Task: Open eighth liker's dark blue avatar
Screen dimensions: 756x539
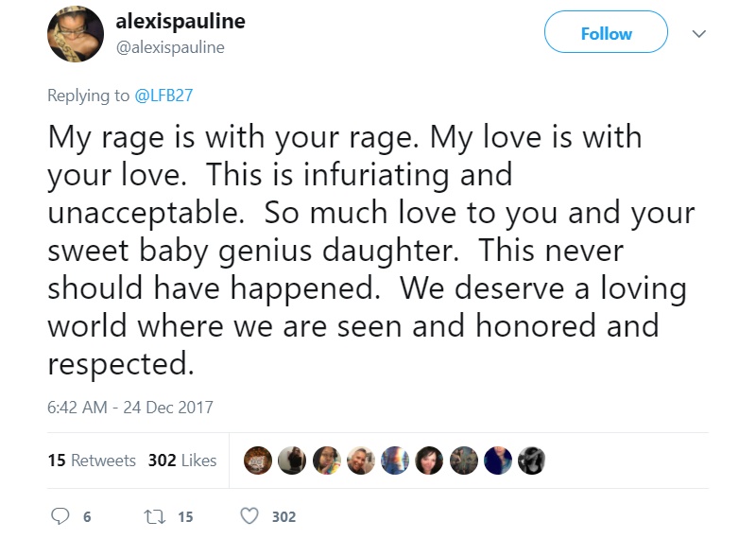Action: coord(498,461)
